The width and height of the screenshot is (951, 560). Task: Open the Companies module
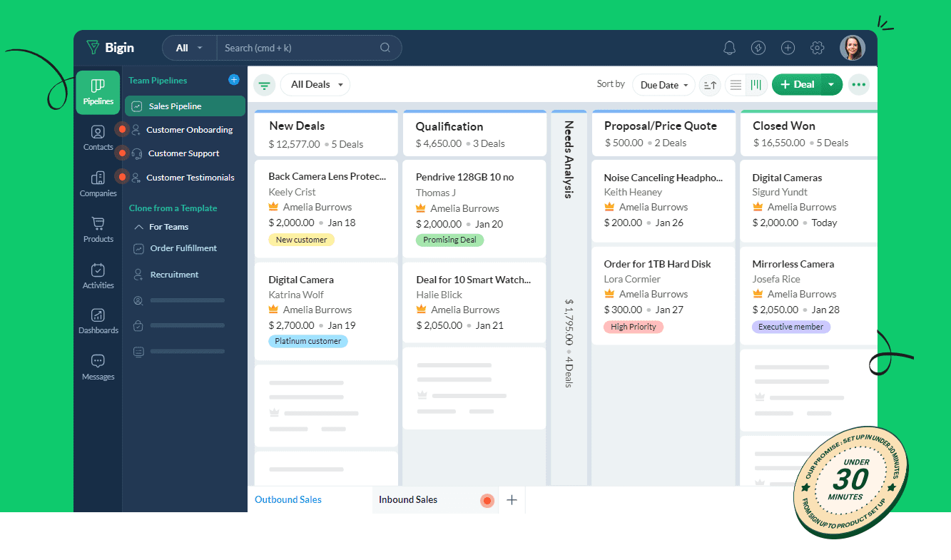click(x=98, y=184)
